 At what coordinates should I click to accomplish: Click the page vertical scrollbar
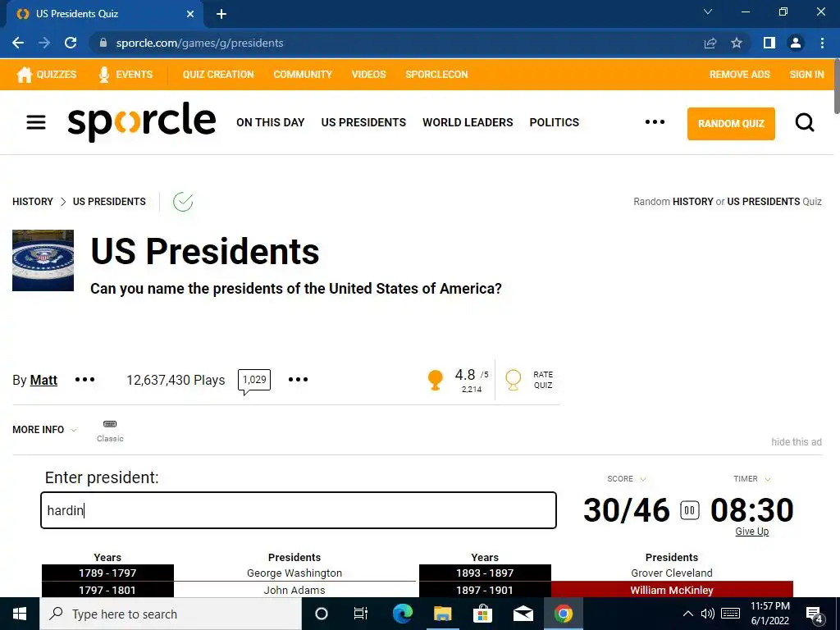836,85
